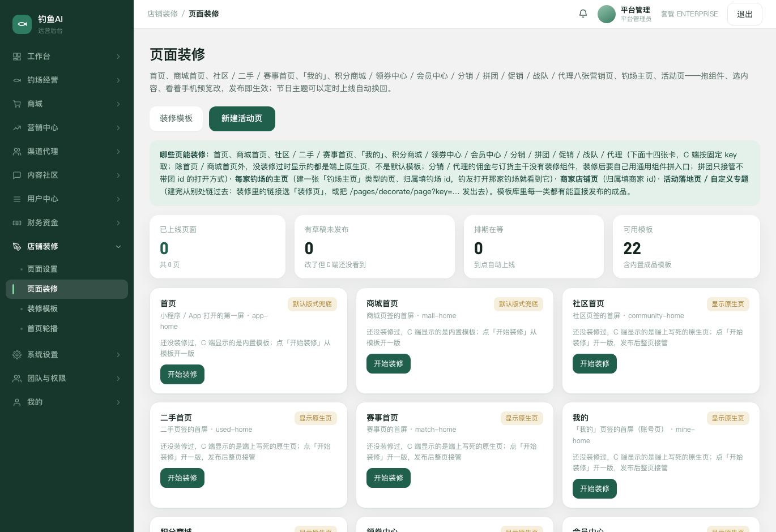The height and width of the screenshot is (532, 776).
Task: Click the 可用模板 stat card
Action: [x=687, y=247]
